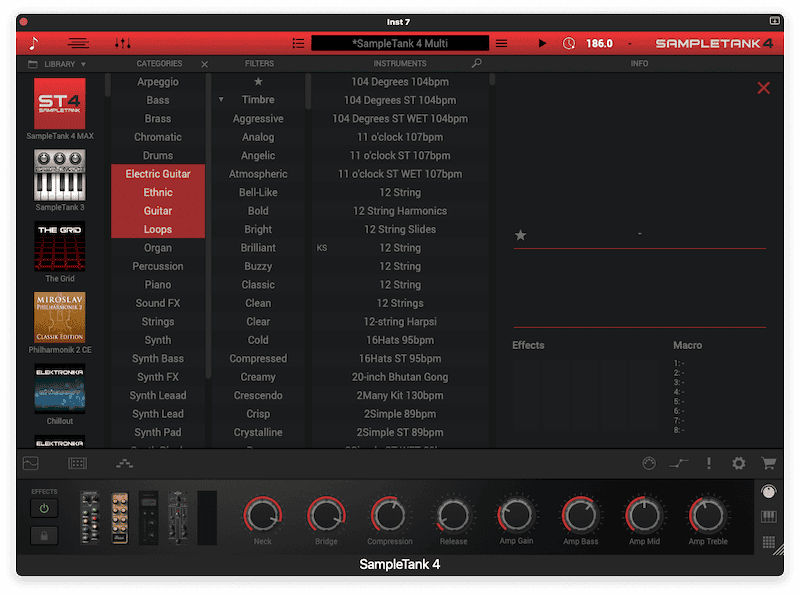This screenshot has height=595, width=800.
Task: Clear categories with the X icon
Action: coord(205,64)
